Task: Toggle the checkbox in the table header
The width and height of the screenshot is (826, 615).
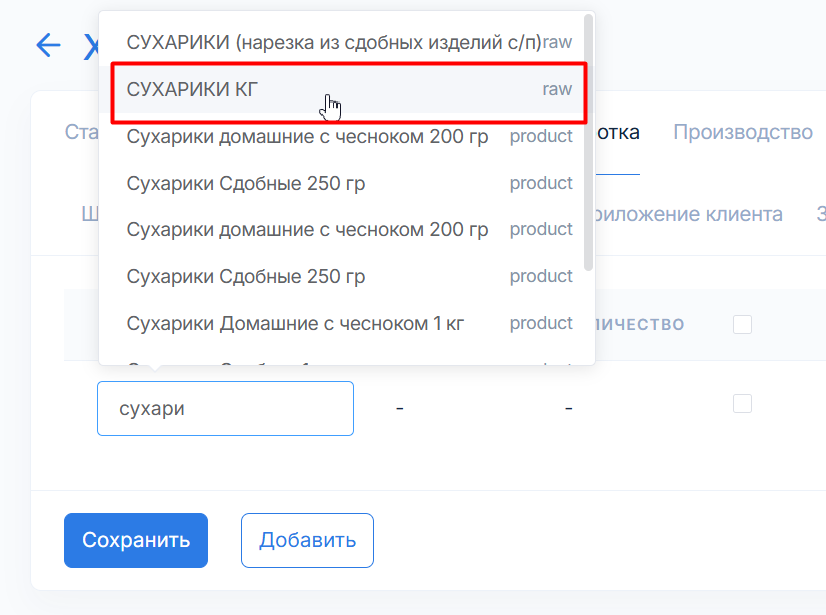Action: coord(742,324)
